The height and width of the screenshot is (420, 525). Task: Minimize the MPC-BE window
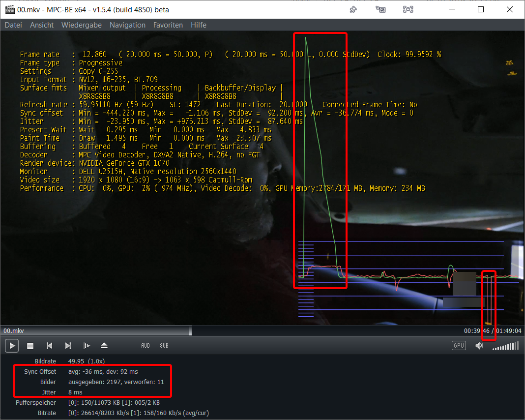[452, 9]
